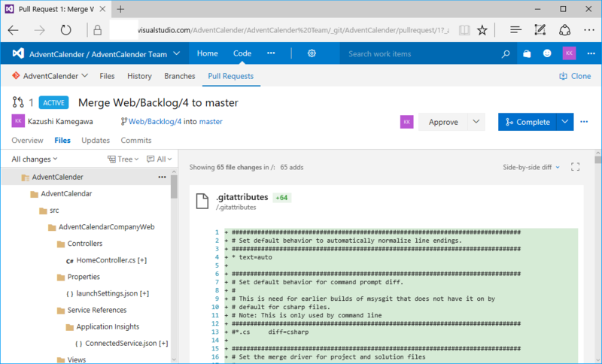The height and width of the screenshot is (364, 602).
Task: Click the ACTIVE status badge
Action: [53, 102]
